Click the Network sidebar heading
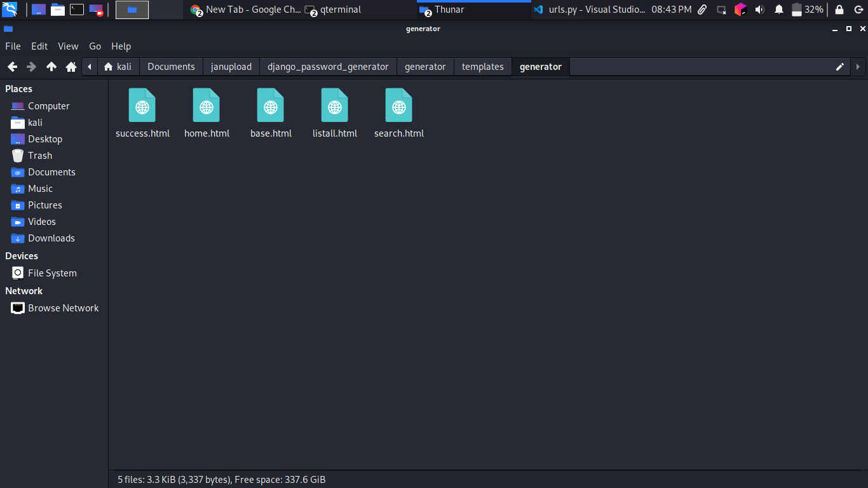Viewport: 868px width, 488px height. (24, 291)
